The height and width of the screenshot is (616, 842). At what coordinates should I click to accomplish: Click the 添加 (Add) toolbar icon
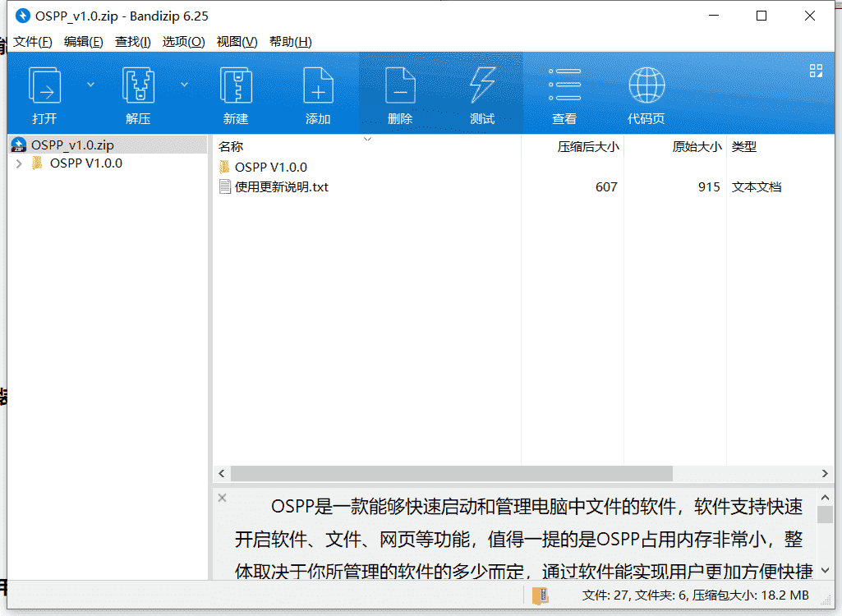pyautogui.click(x=318, y=85)
